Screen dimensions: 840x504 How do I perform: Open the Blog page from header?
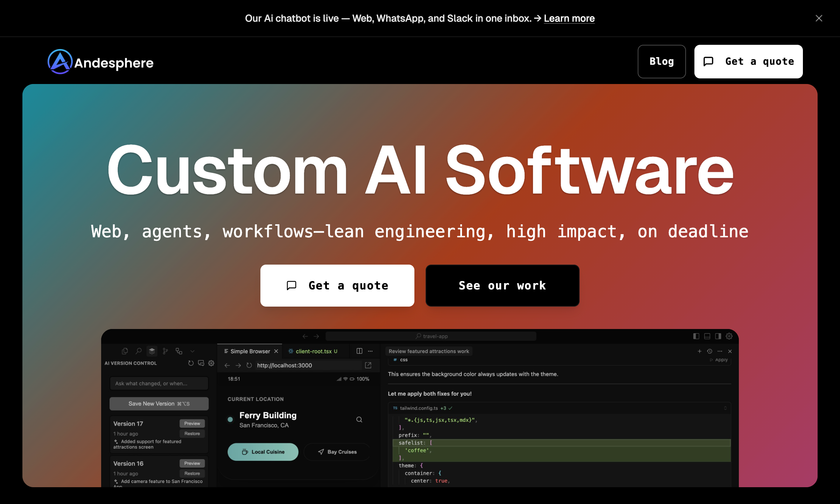coord(661,62)
